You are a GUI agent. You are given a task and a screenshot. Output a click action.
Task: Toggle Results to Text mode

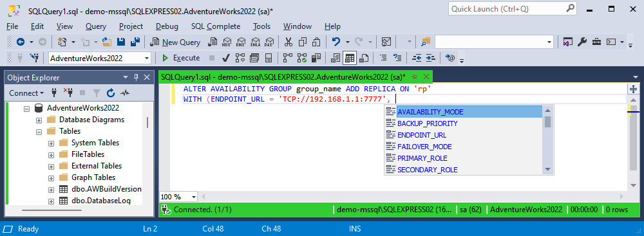pyautogui.click(x=336, y=59)
